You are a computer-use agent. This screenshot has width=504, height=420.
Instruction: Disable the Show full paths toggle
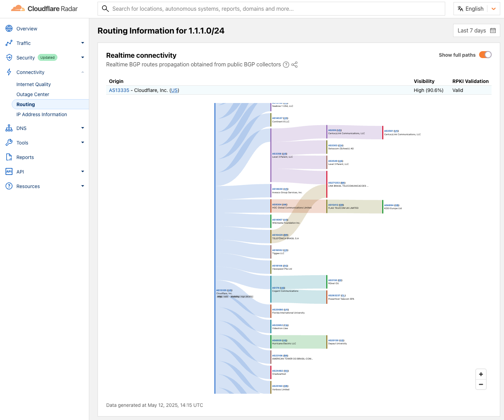point(485,55)
